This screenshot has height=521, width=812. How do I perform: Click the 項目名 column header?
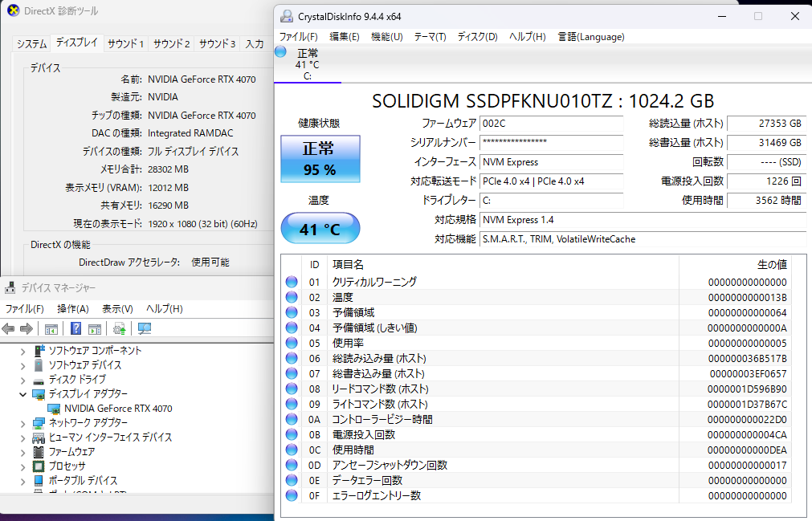pyautogui.click(x=503, y=264)
